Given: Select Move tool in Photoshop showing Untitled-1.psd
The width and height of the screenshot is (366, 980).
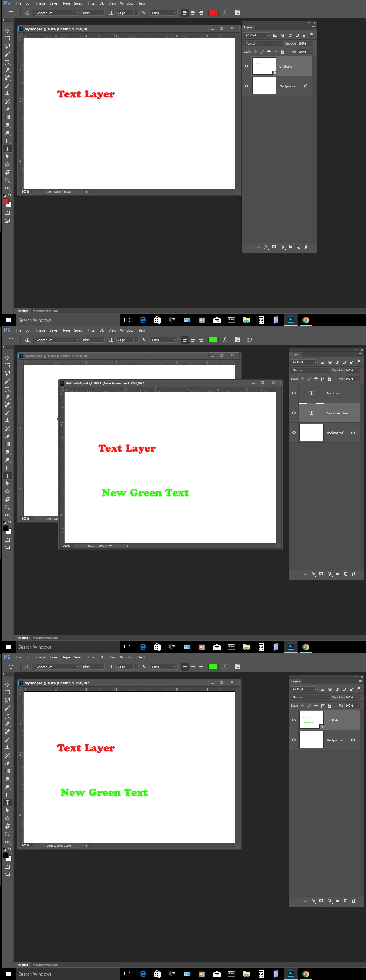Looking at the screenshot, I should 7,358.
